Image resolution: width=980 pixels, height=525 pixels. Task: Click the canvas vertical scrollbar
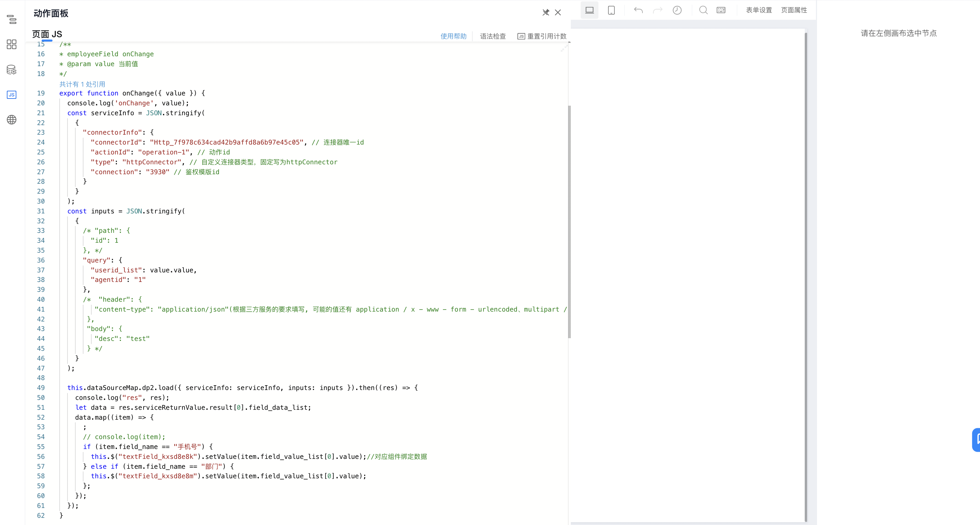(x=806, y=277)
